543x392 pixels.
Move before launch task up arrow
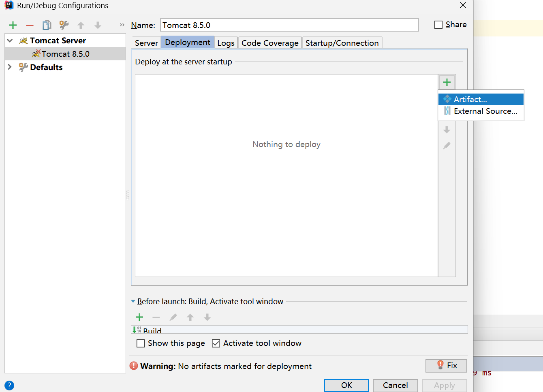pyautogui.click(x=190, y=317)
